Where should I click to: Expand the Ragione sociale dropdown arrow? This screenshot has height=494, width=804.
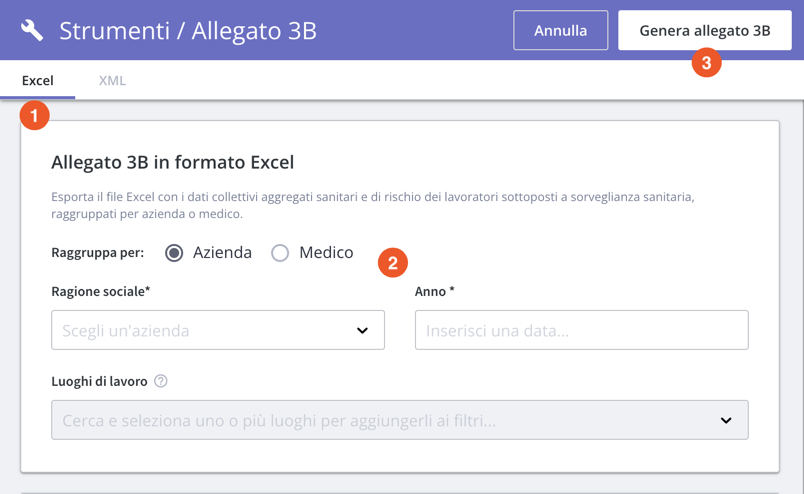tap(362, 331)
